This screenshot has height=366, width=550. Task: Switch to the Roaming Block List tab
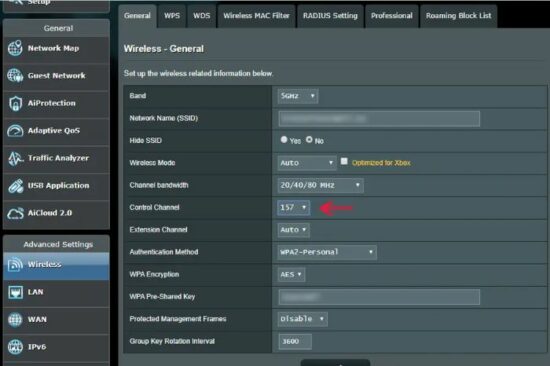[x=458, y=16]
